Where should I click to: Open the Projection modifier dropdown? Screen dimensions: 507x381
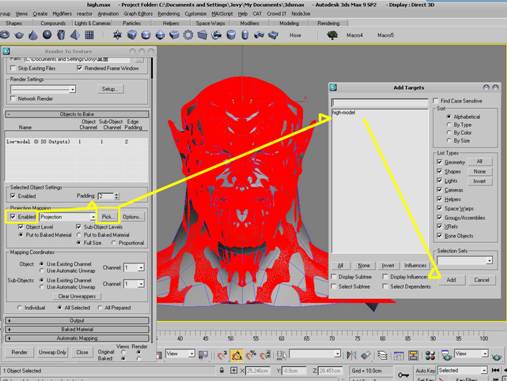(68, 217)
